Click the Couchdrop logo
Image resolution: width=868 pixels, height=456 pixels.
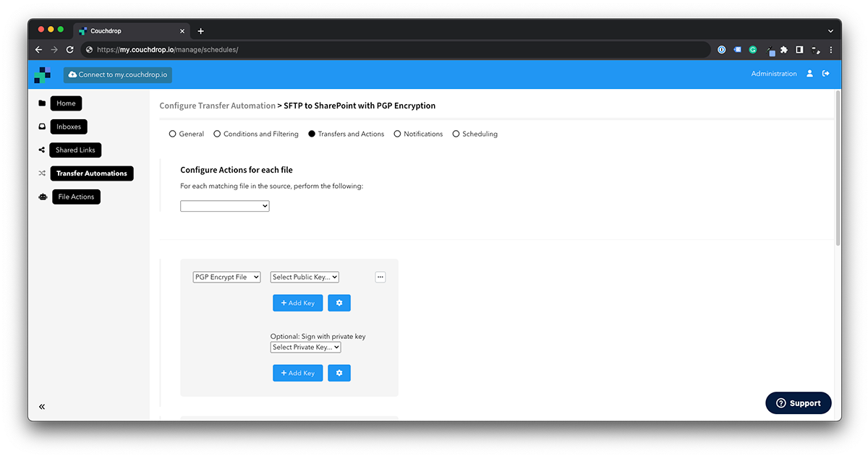point(43,74)
